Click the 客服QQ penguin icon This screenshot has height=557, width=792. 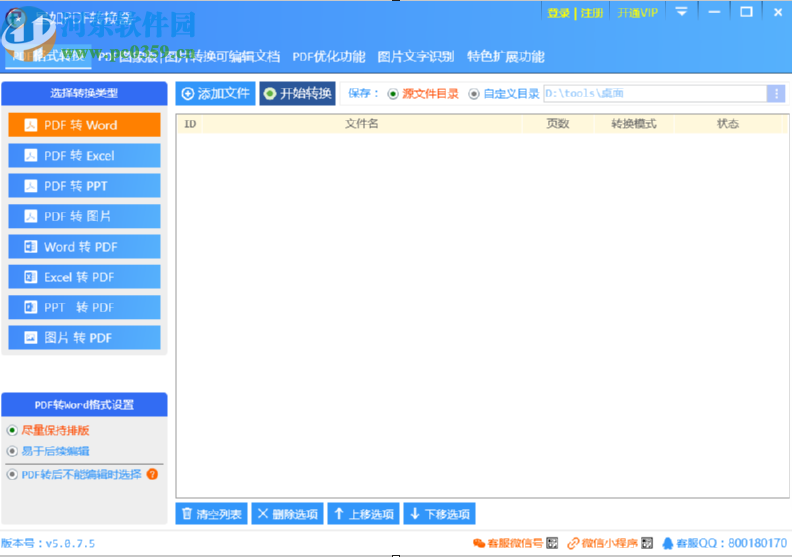click(667, 543)
